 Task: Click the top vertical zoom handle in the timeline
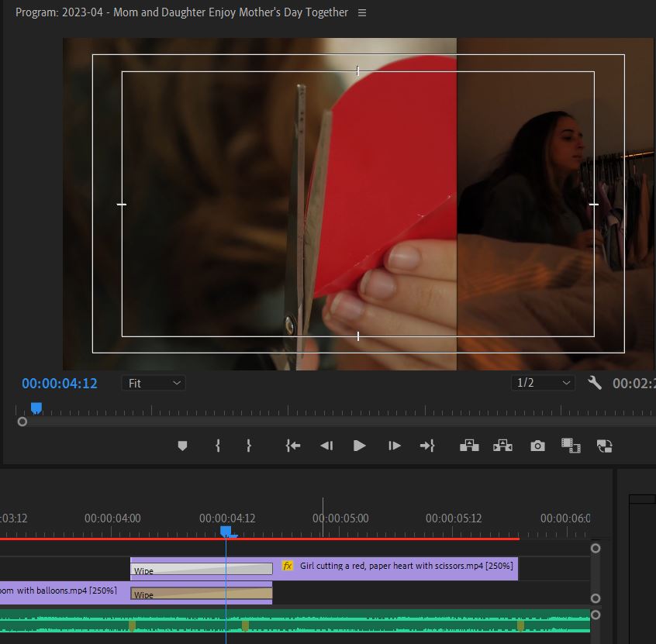(596, 548)
